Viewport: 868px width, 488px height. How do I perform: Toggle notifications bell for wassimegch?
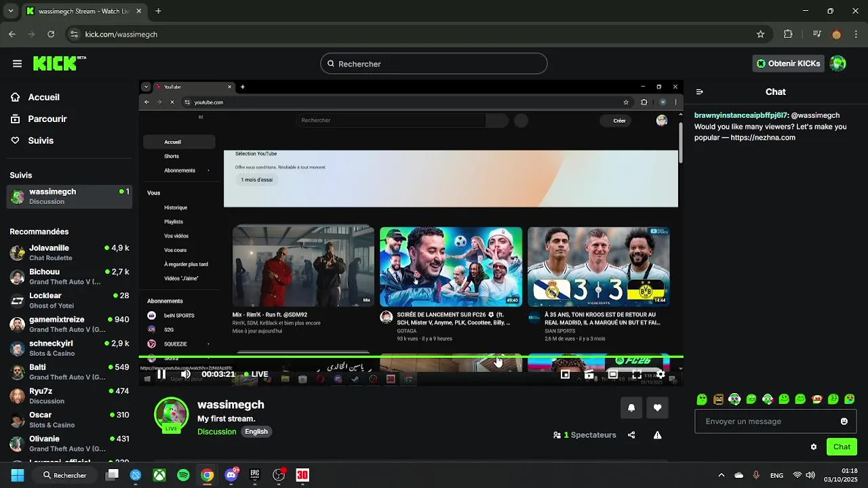click(x=631, y=407)
